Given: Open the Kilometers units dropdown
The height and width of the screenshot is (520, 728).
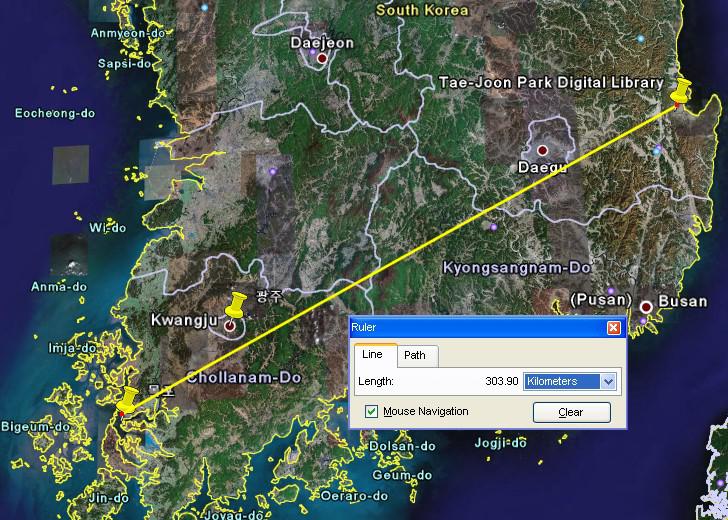Looking at the screenshot, I should [570, 381].
